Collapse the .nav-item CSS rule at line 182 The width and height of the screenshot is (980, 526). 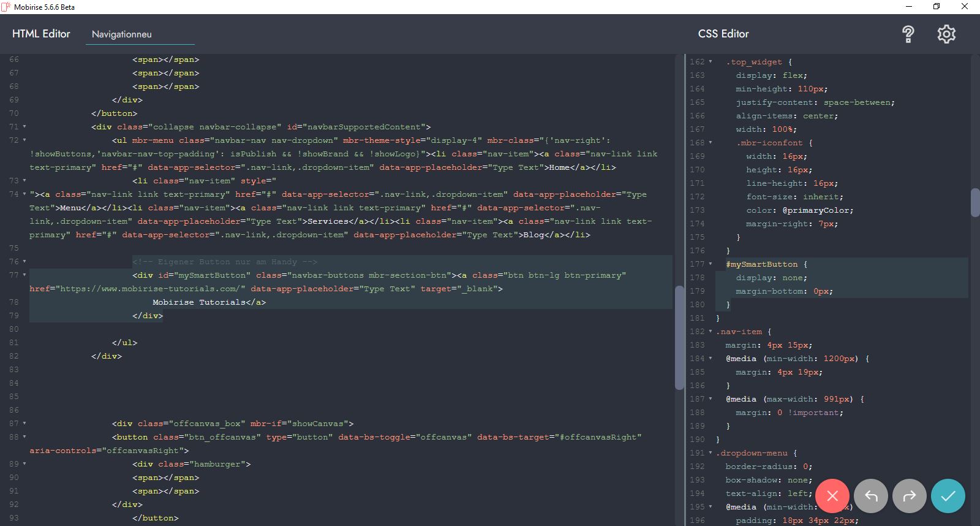(x=710, y=332)
